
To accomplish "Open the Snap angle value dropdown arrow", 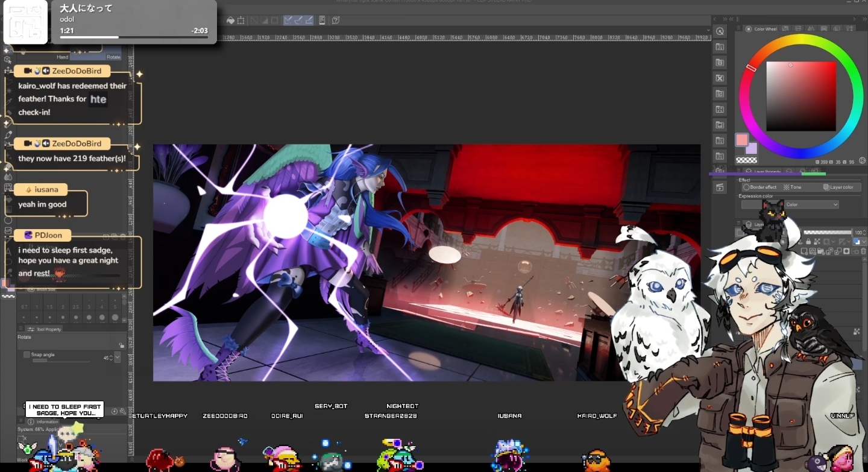I will (117, 357).
